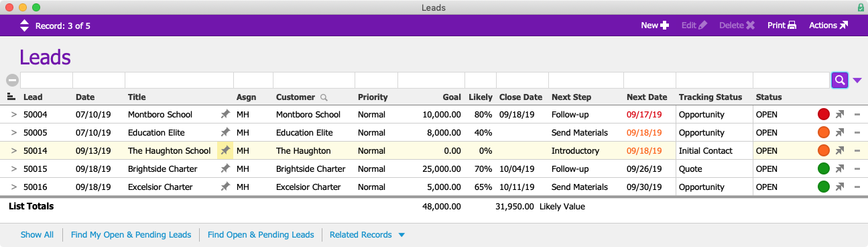Expand the purple search options triangle
The height and width of the screenshot is (247, 868).
(857, 81)
